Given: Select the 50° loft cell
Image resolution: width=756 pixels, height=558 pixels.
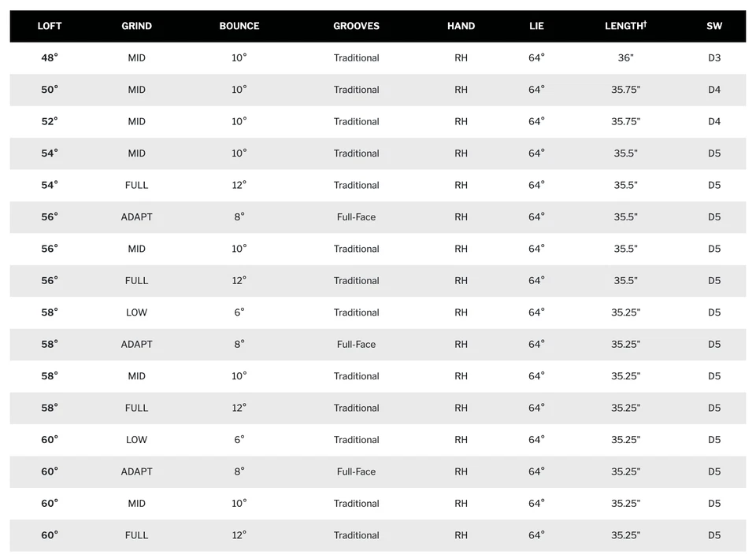Looking at the screenshot, I should [x=50, y=90].
